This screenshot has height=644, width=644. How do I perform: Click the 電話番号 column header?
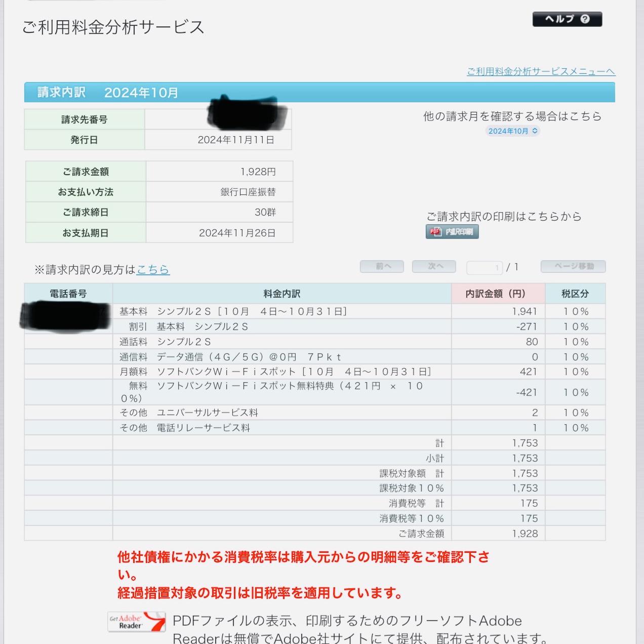point(67,293)
